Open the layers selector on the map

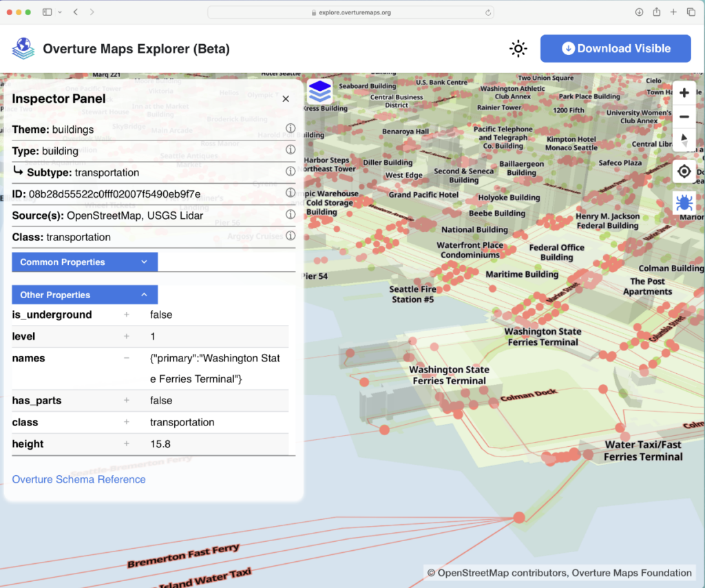[x=319, y=91]
